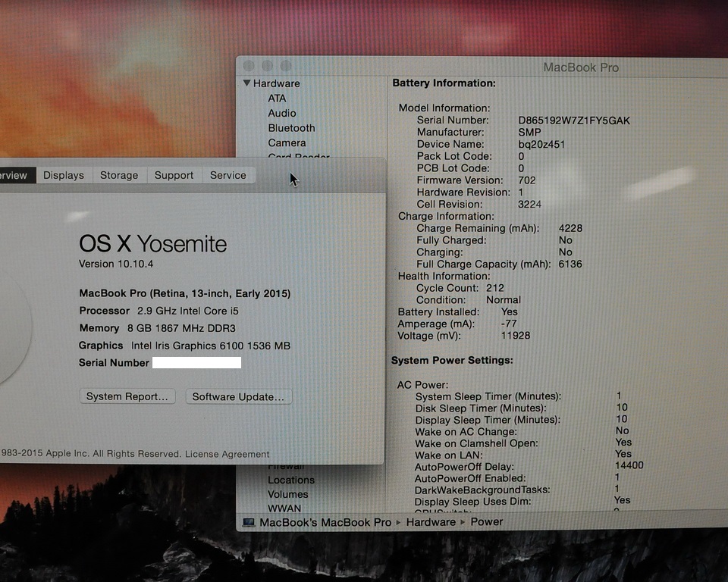Click Full Charge Capacity value 6136
The height and width of the screenshot is (582, 728).
click(570, 264)
